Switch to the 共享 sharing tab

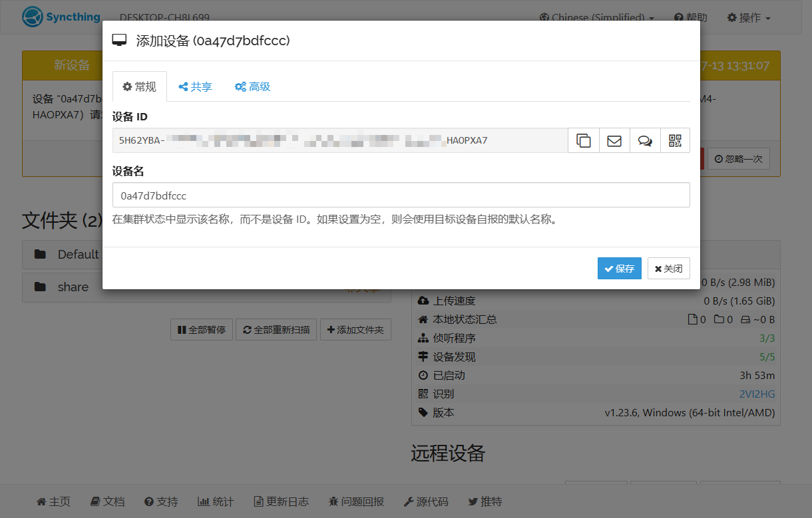195,86
